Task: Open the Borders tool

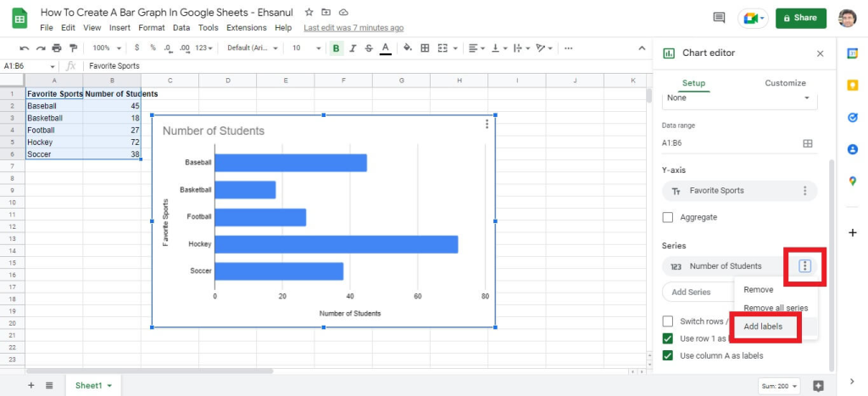Action: click(425, 48)
